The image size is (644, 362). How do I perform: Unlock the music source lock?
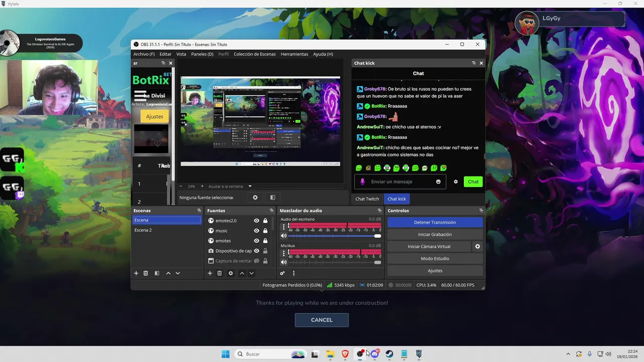click(x=265, y=231)
